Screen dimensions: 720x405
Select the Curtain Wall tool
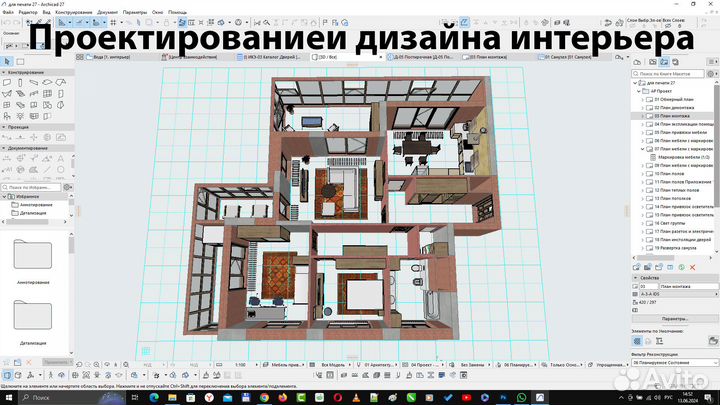(47, 94)
